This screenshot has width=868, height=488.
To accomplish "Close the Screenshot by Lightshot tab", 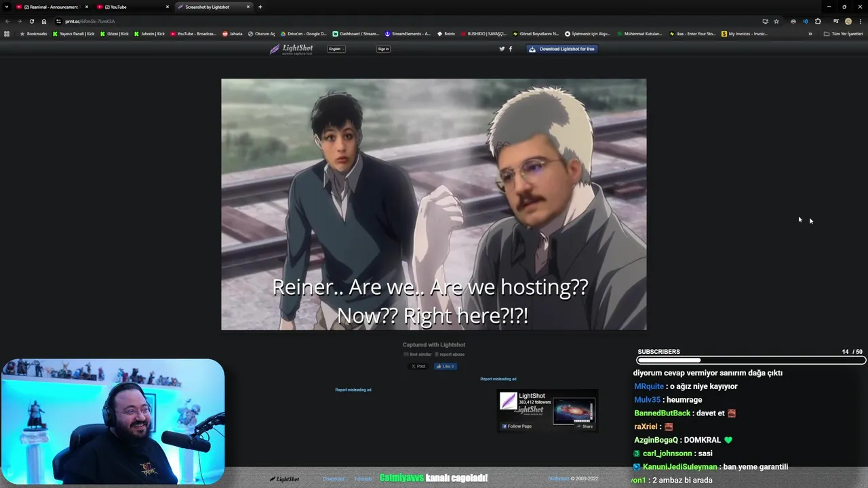I will pyautogui.click(x=248, y=7).
